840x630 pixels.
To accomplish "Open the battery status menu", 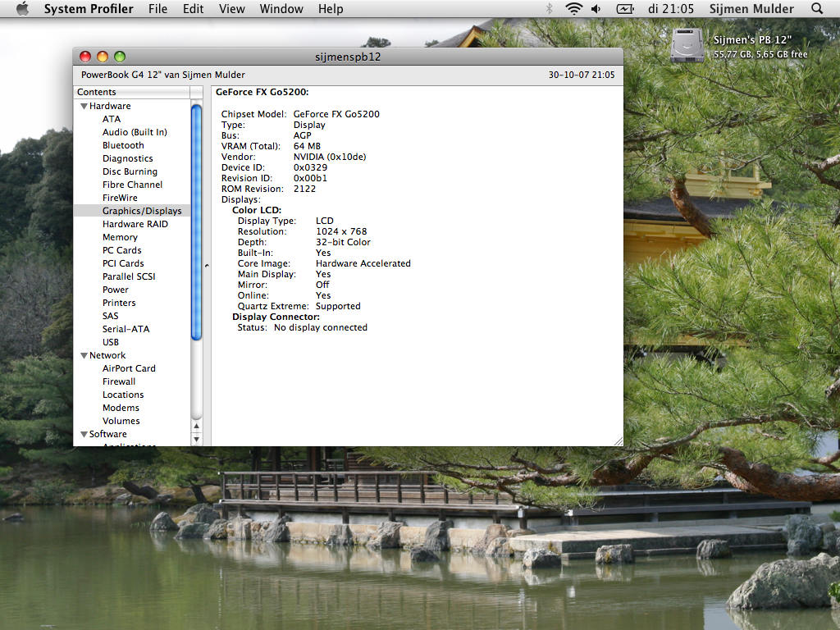I will pos(624,8).
